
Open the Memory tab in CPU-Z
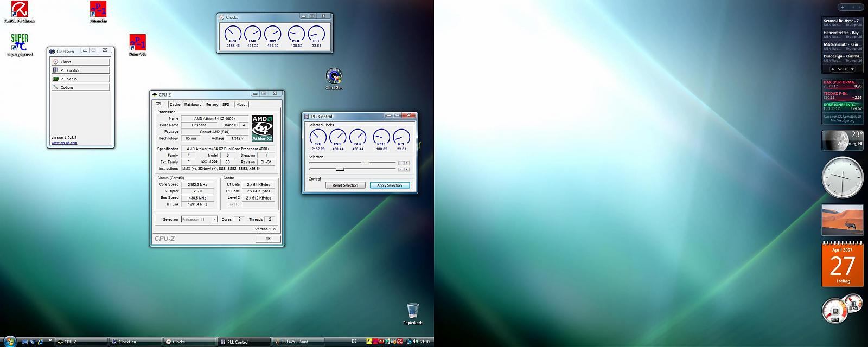(212, 105)
